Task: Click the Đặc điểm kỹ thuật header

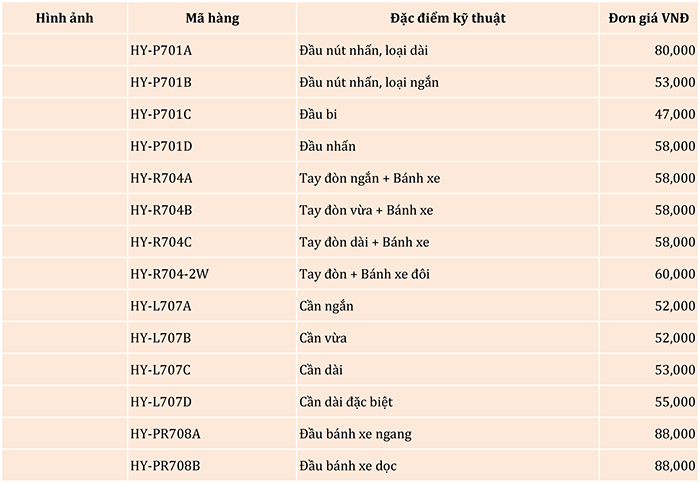Action: [446, 19]
